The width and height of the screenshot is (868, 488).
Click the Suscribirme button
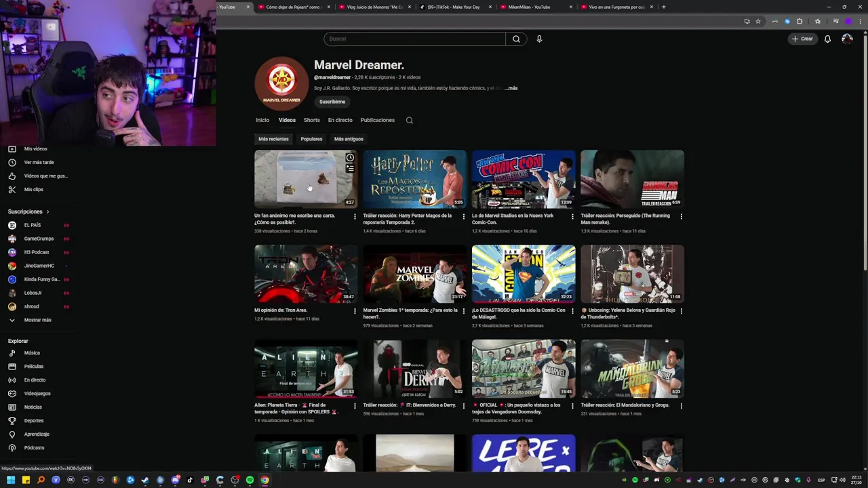[x=332, y=102]
